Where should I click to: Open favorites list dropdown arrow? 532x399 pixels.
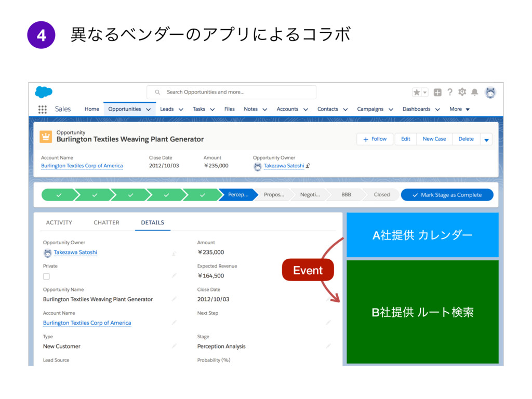click(x=425, y=92)
